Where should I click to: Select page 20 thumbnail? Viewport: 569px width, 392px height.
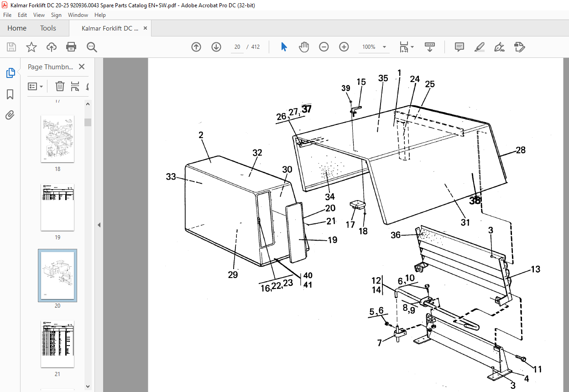(57, 275)
